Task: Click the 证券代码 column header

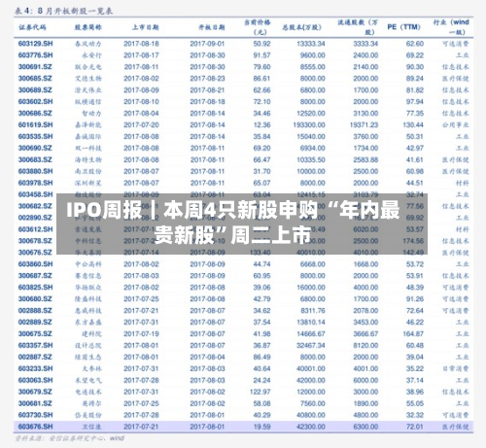Action: (32, 27)
